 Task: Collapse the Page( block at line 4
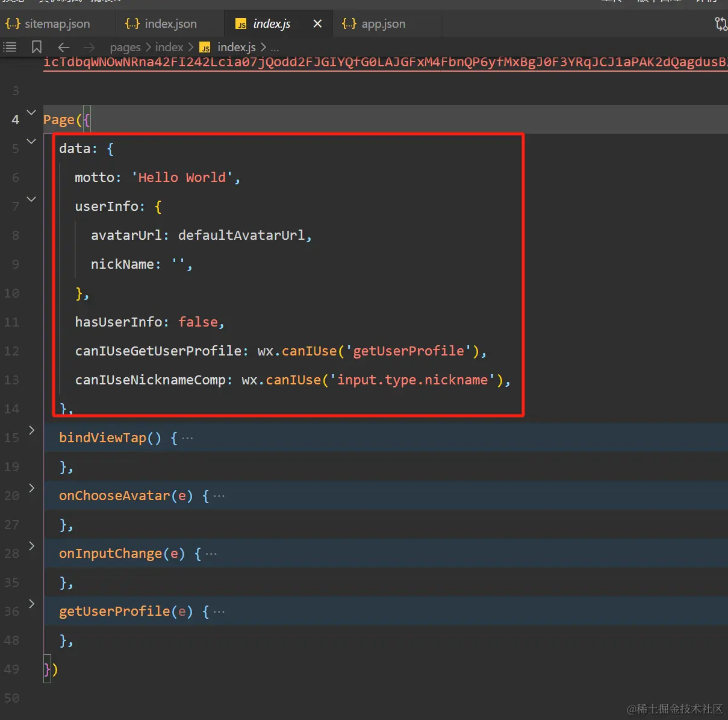coord(31,112)
